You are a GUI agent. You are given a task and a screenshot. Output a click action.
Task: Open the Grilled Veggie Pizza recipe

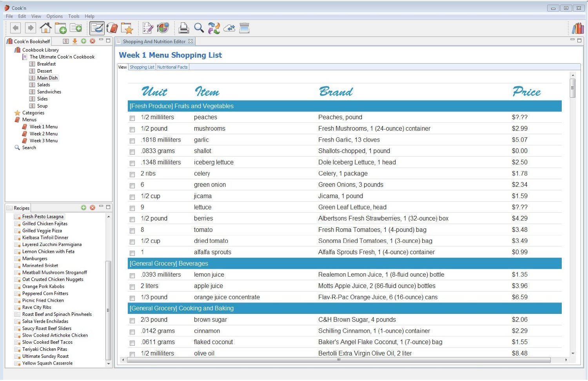[42, 231]
